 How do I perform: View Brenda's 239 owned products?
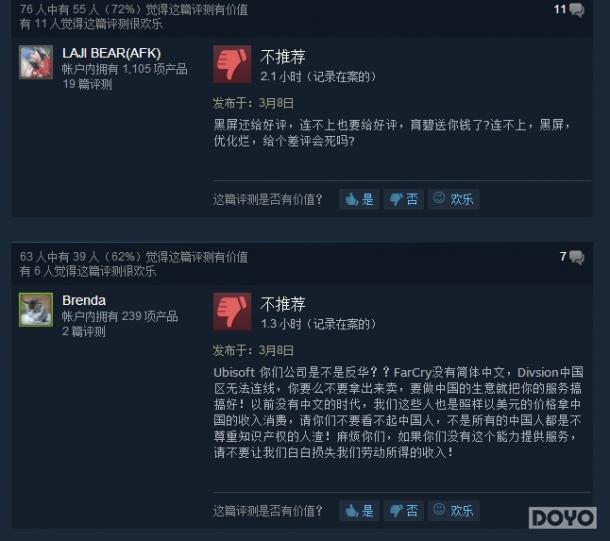[x=120, y=316]
